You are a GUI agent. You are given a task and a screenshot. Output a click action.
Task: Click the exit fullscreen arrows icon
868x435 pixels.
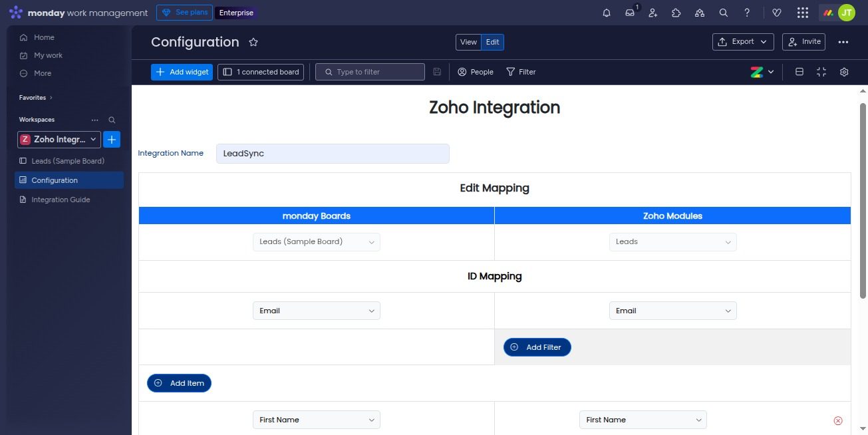point(821,72)
